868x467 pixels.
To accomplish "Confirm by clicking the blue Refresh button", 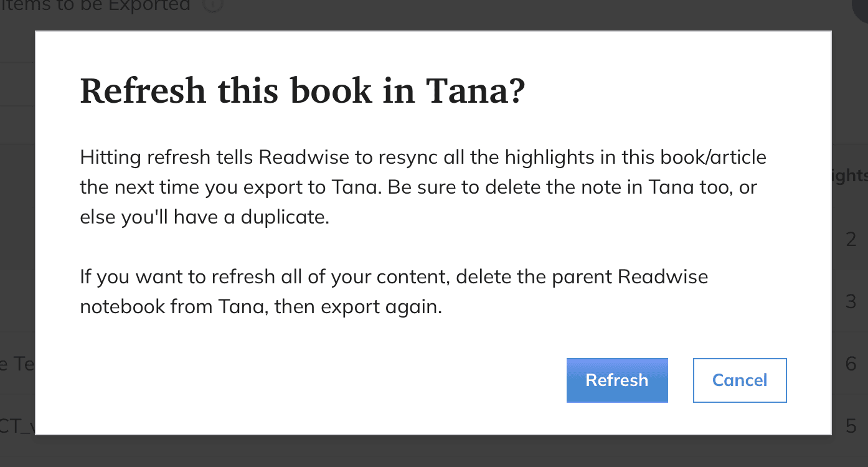I will (617, 380).
